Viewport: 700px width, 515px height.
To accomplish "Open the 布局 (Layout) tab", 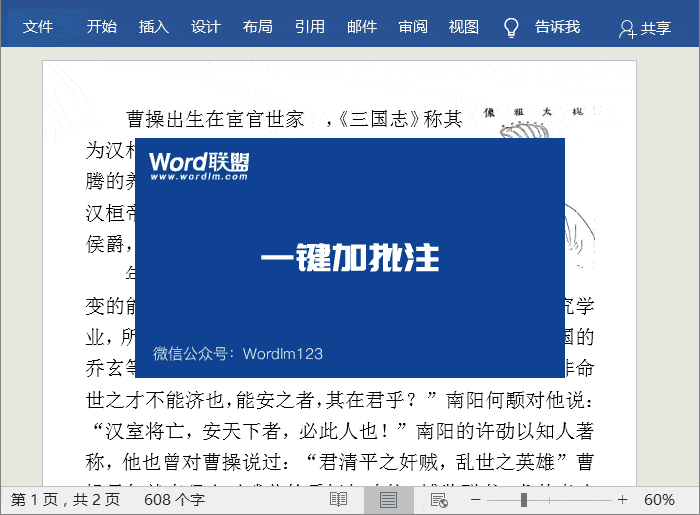I will click(x=258, y=27).
